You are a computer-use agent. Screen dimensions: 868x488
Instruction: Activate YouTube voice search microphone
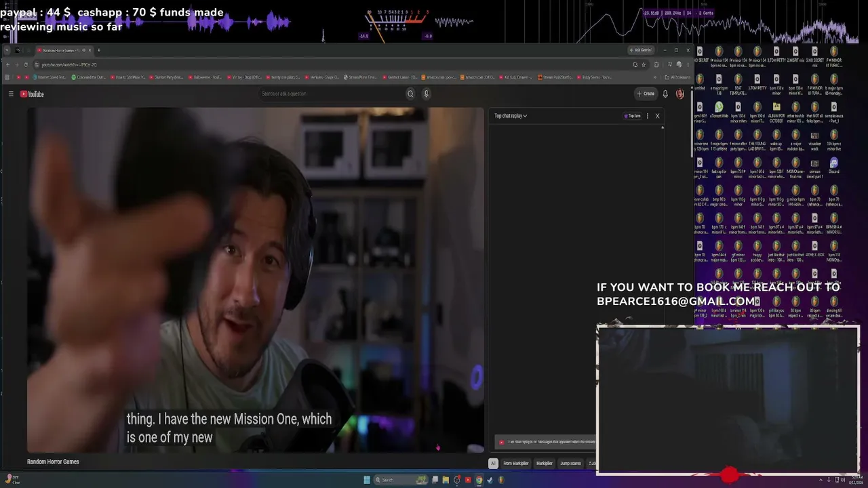click(x=427, y=94)
